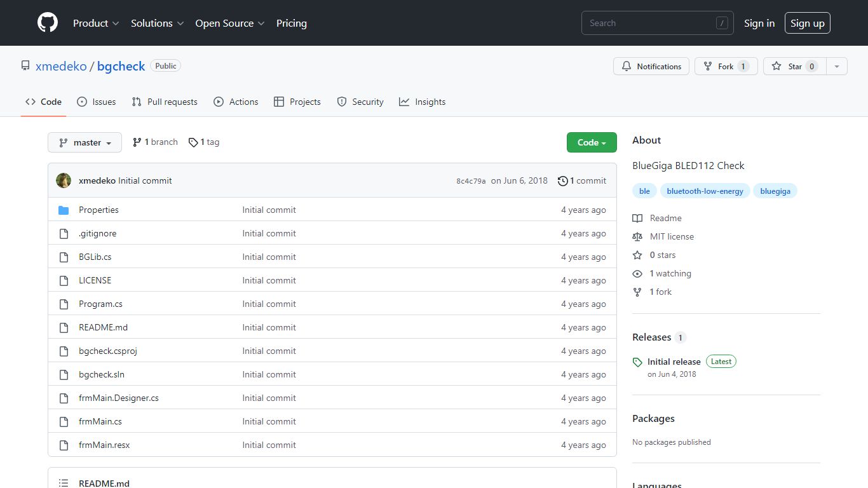Image resolution: width=868 pixels, height=488 pixels.
Task: Focus the Search field
Action: click(x=657, y=23)
